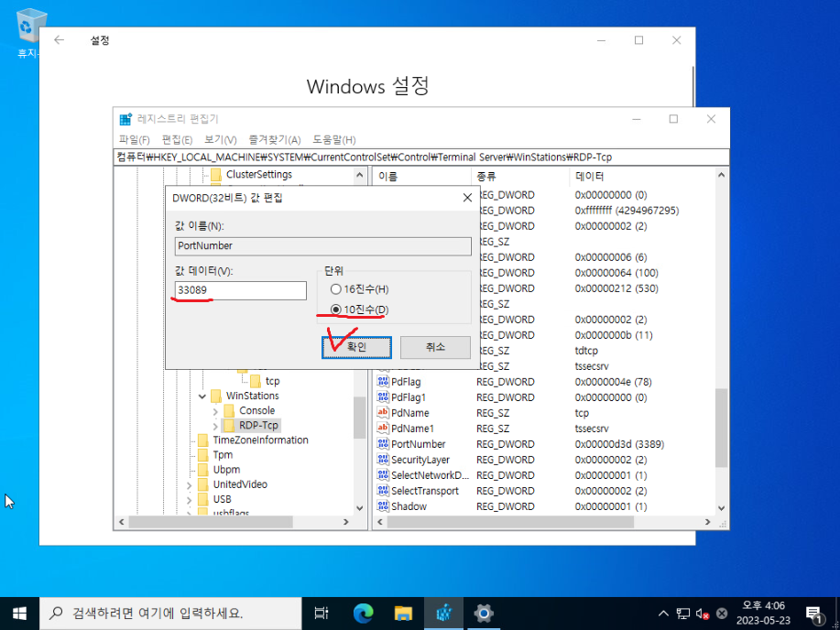Select the UnitedVideo folder

coord(240,484)
